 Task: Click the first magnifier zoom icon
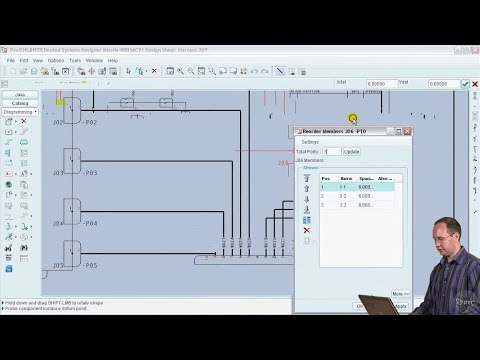tap(180, 71)
